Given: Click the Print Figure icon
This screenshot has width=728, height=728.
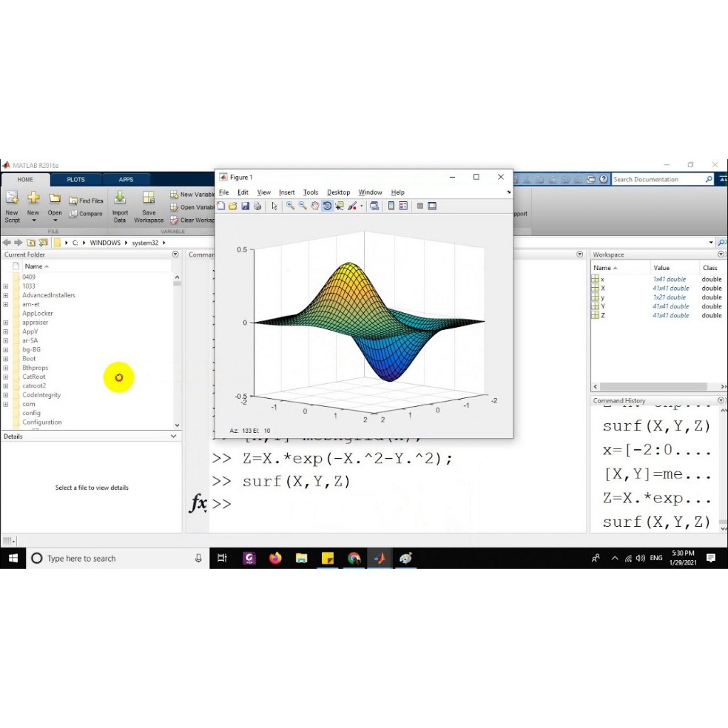Looking at the screenshot, I should point(257,206).
